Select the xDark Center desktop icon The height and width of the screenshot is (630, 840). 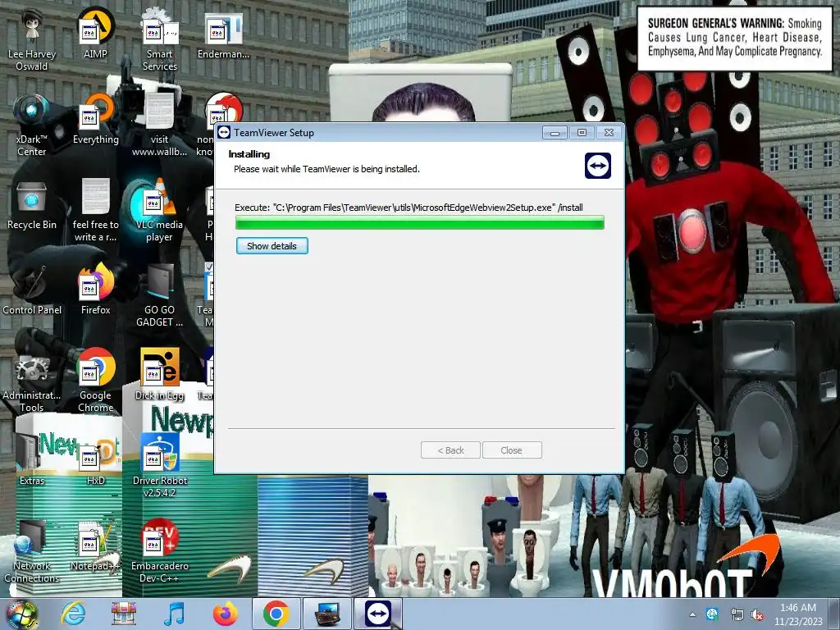32,126
